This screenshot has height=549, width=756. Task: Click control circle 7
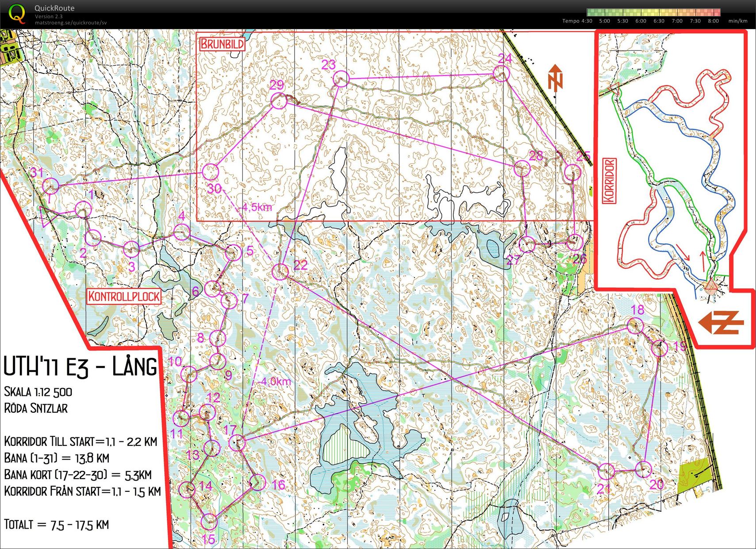[229, 300]
